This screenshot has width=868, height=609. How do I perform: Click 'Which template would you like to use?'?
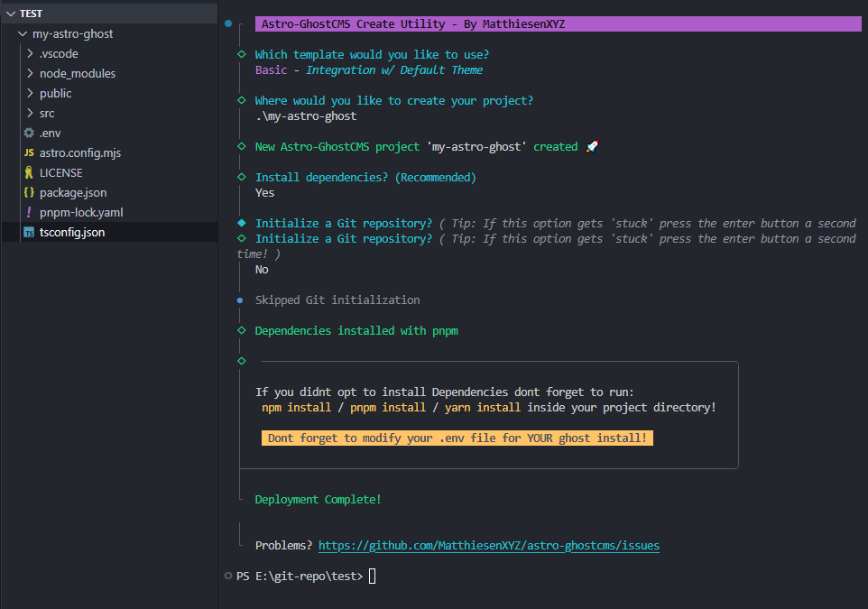372,55
